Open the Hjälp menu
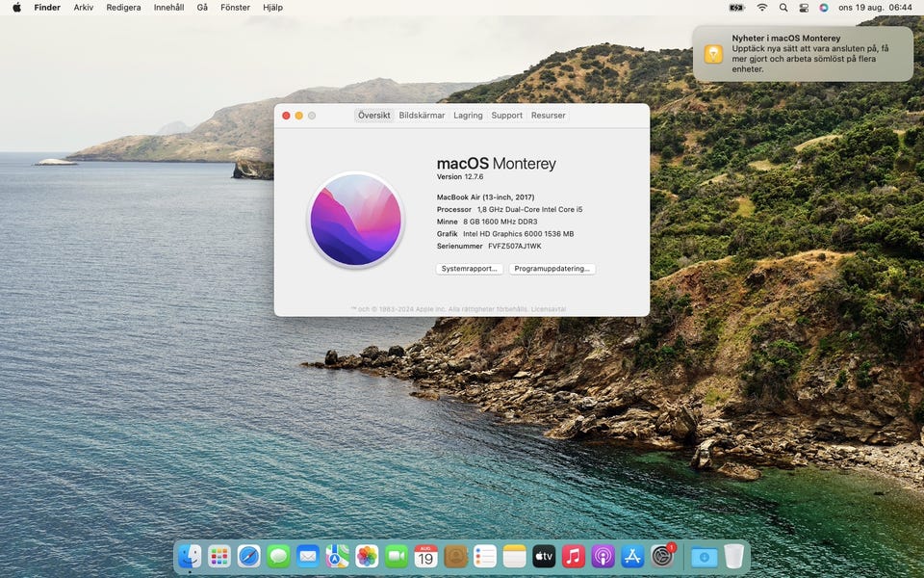Image resolution: width=924 pixels, height=578 pixels. (x=272, y=8)
